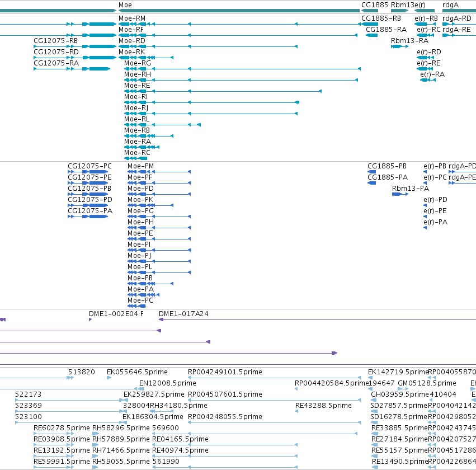Screen dimensions: 476x470
Task: Click the Moe-RD transcript label
Action: coord(132,41)
